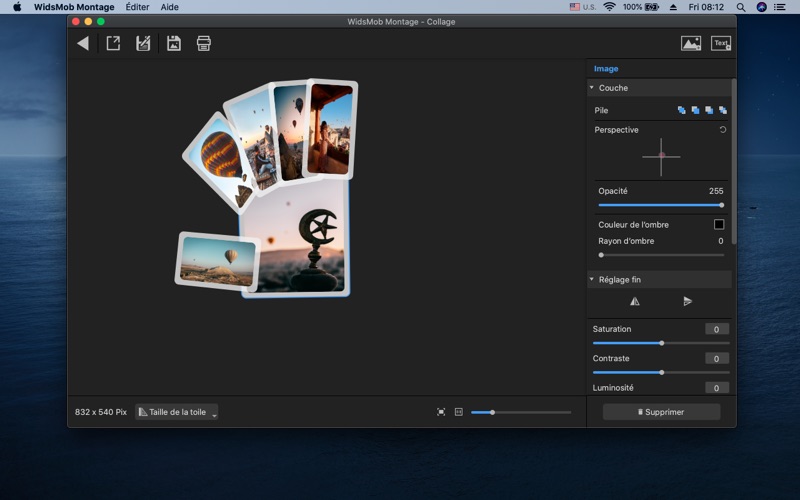800x500 pixels.
Task: Click the Wi-Fi status icon
Action: pos(609,7)
